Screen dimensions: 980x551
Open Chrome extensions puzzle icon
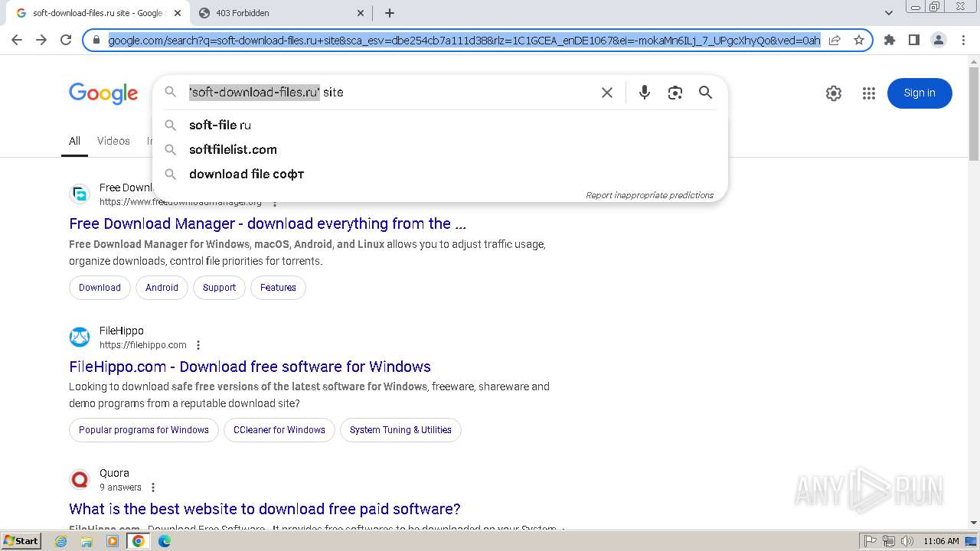pos(889,40)
